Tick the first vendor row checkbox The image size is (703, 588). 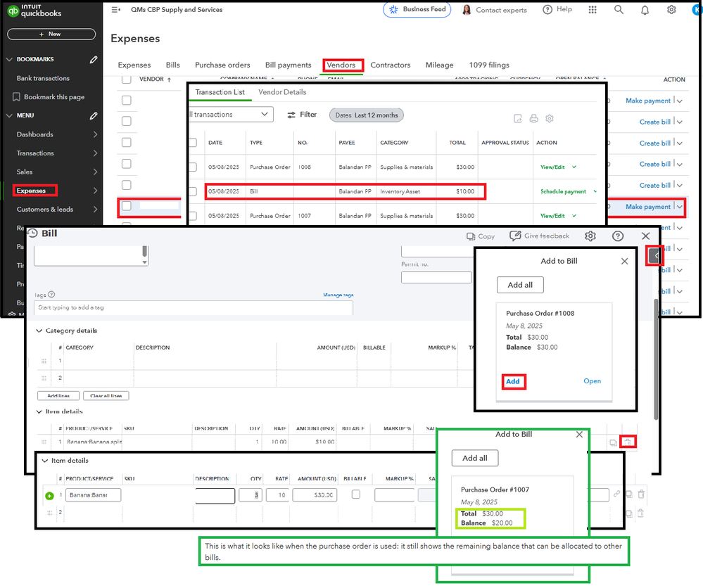point(127,101)
